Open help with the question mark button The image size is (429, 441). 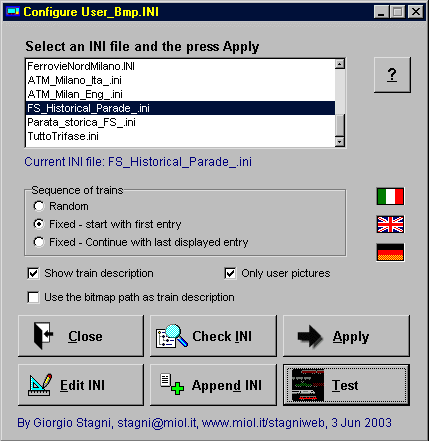pos(392,75)
